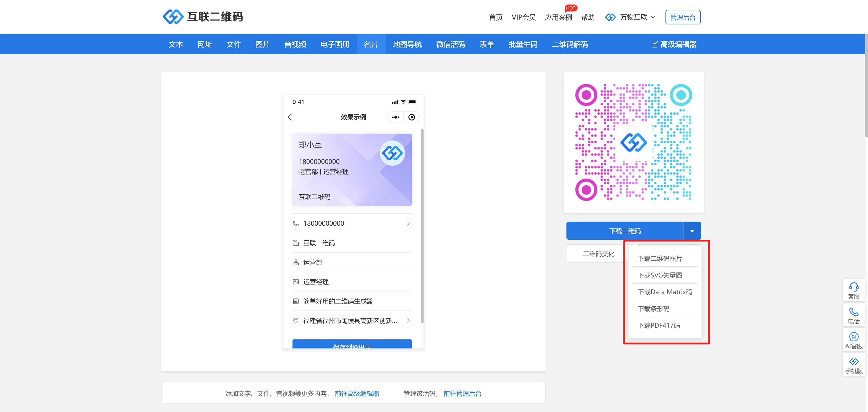Click the 保存到通讯录 button in preview
The width and height of the screenshot is (868, 412).
[352, 344]
